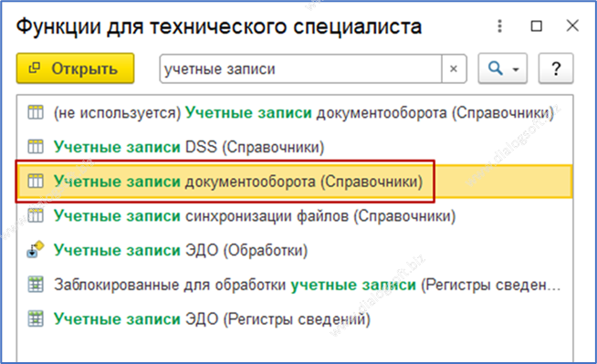This screenshot has height=364, width=597.
Task: Click data processor icon beside ЭДО (Обработки)
Action: click(x=36, y=250)
